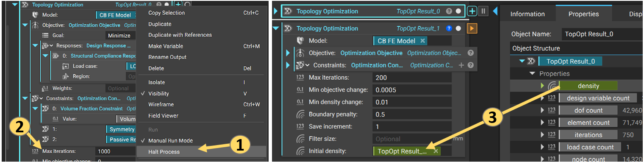Select the element count property
644x162 pixels.
pos(588,123)
